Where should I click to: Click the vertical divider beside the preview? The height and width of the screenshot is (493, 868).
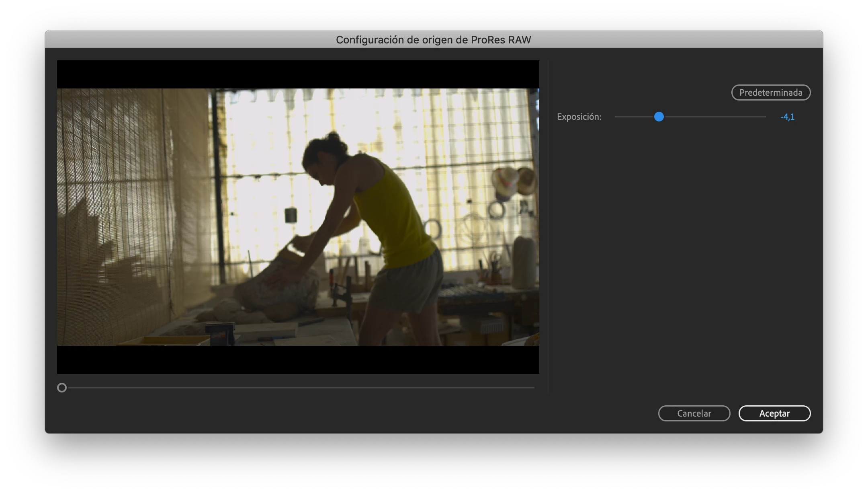pos(549,225)
